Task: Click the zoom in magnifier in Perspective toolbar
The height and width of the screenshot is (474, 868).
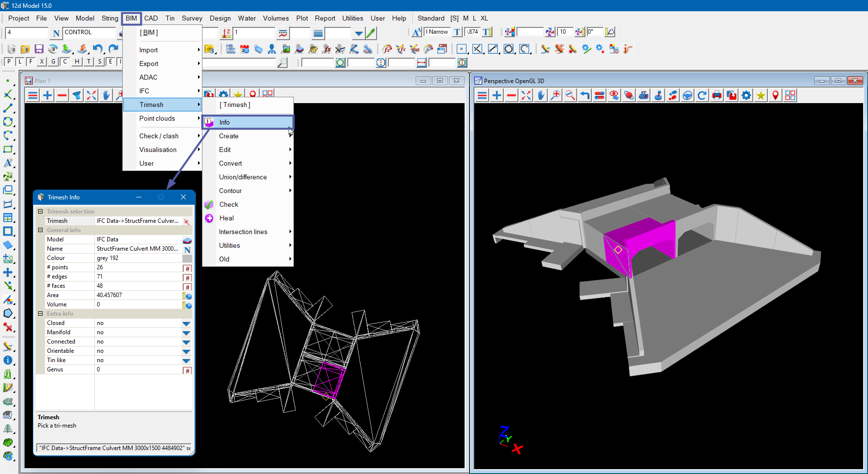Action: pos(555,95)
